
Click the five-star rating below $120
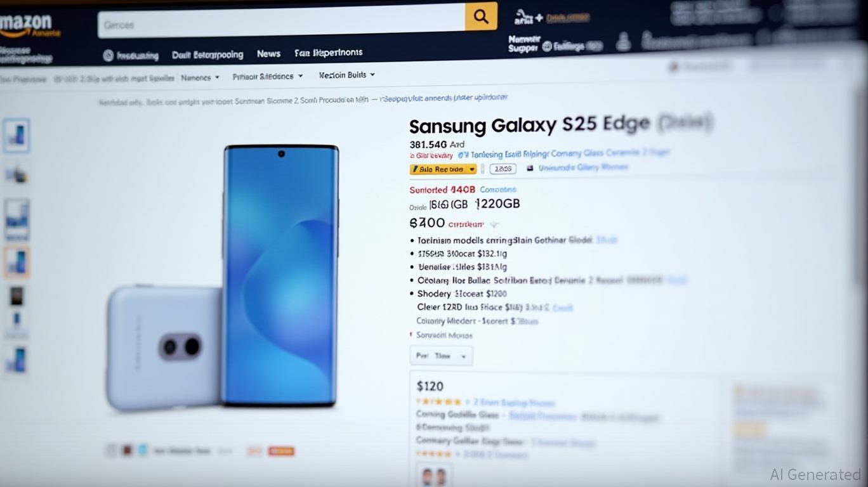pyautogui.click(x=438, y=401)
